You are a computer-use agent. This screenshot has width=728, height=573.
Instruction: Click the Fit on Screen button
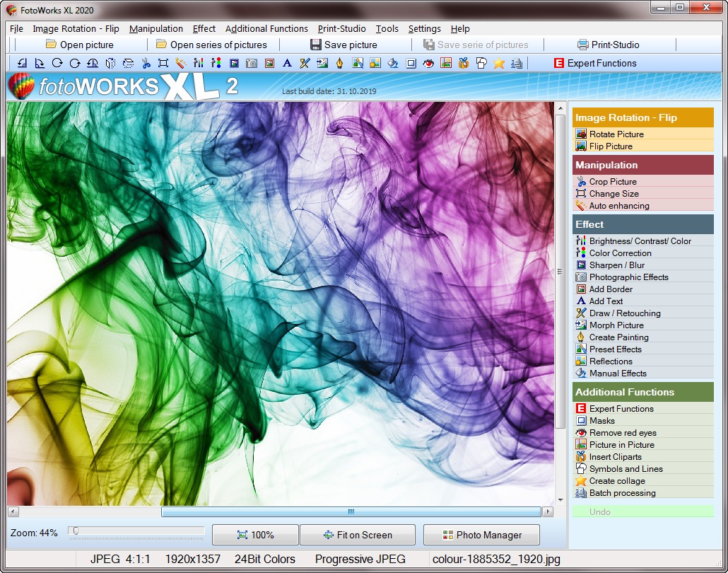coord(358,535)
